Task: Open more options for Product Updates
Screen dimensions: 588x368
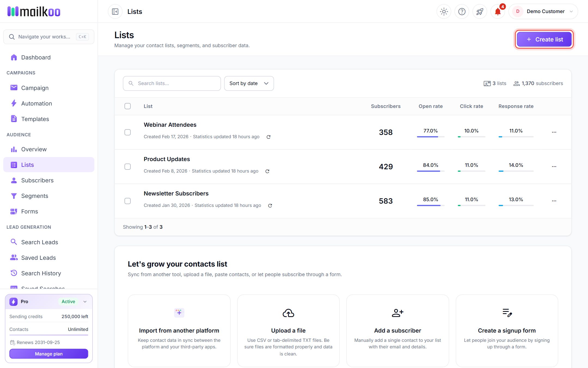Action: 554,167
